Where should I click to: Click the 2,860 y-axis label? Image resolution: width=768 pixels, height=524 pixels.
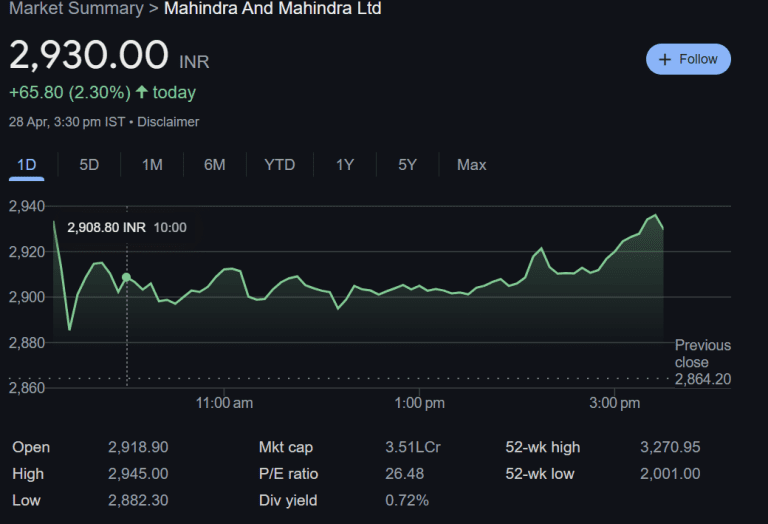tap(27, 388)
